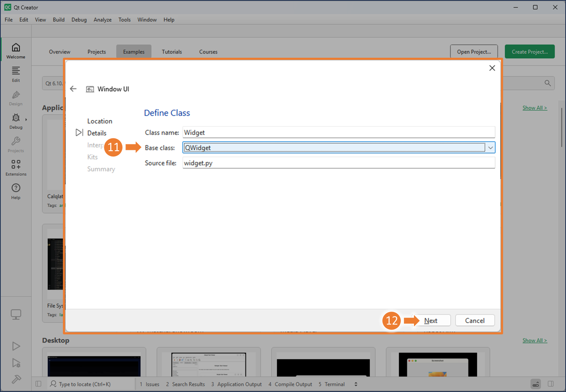Click the Class name field
The image size is (566, 392).
click(339, 133)
